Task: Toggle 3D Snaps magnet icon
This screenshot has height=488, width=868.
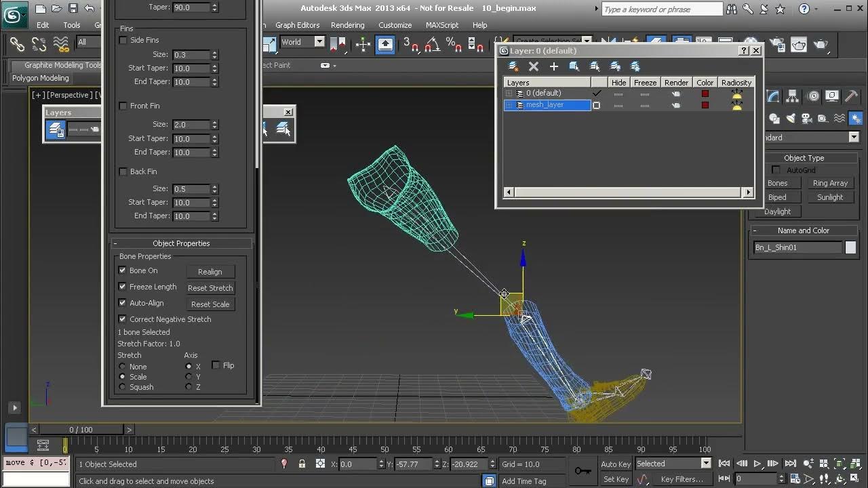Action: pos(411,45)
